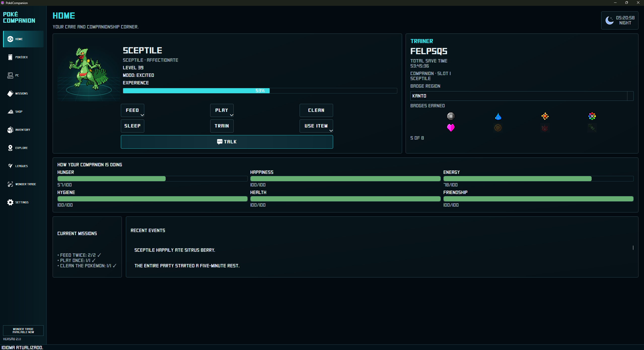Open the Inventory backpack icon
Screen dimensions: 644x350
pos(10,130)
